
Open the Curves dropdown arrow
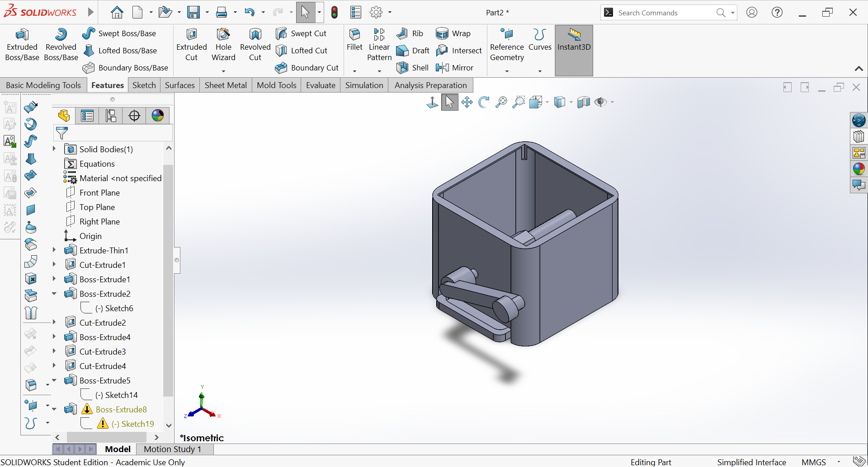coord(540,71)
